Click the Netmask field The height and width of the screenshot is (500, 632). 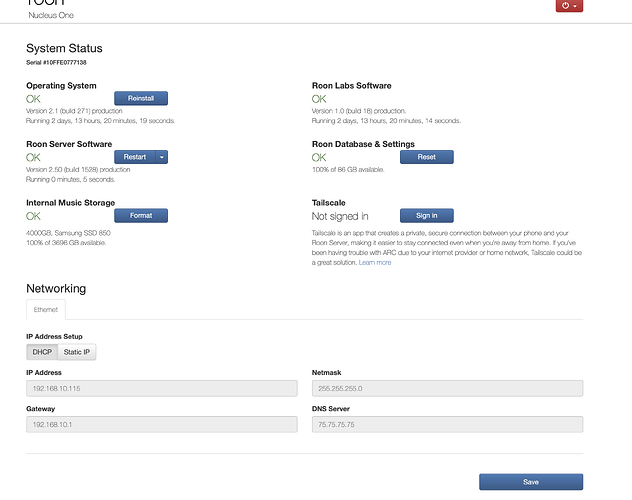click(x=447, y=388)
